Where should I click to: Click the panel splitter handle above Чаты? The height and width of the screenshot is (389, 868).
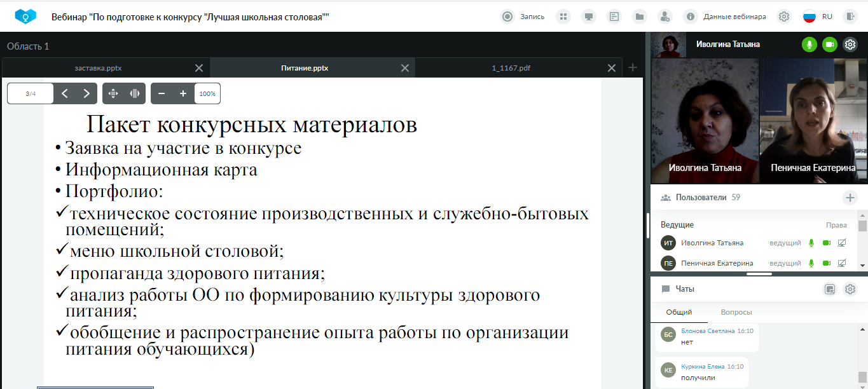759,274
